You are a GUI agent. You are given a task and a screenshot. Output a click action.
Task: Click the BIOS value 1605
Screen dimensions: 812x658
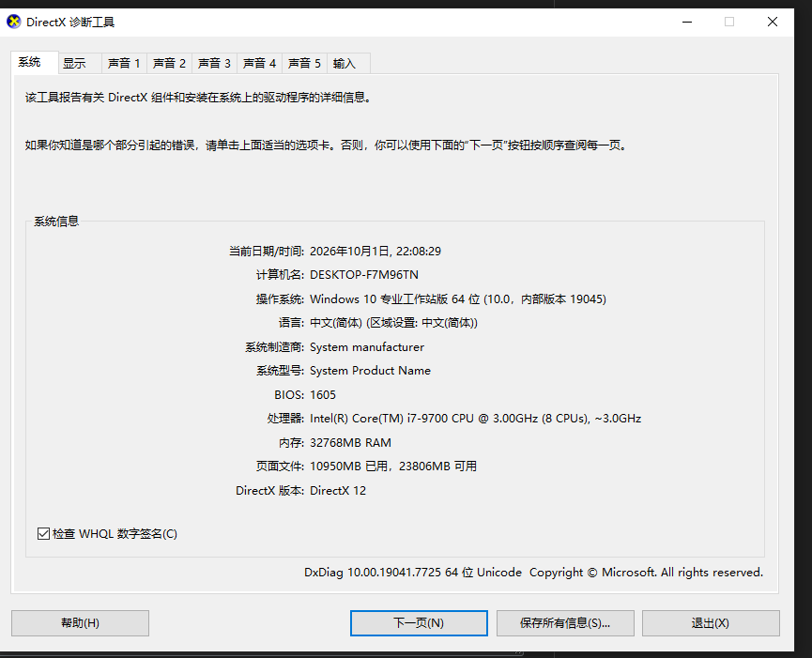pyautogui.click(x=323, y=395)
